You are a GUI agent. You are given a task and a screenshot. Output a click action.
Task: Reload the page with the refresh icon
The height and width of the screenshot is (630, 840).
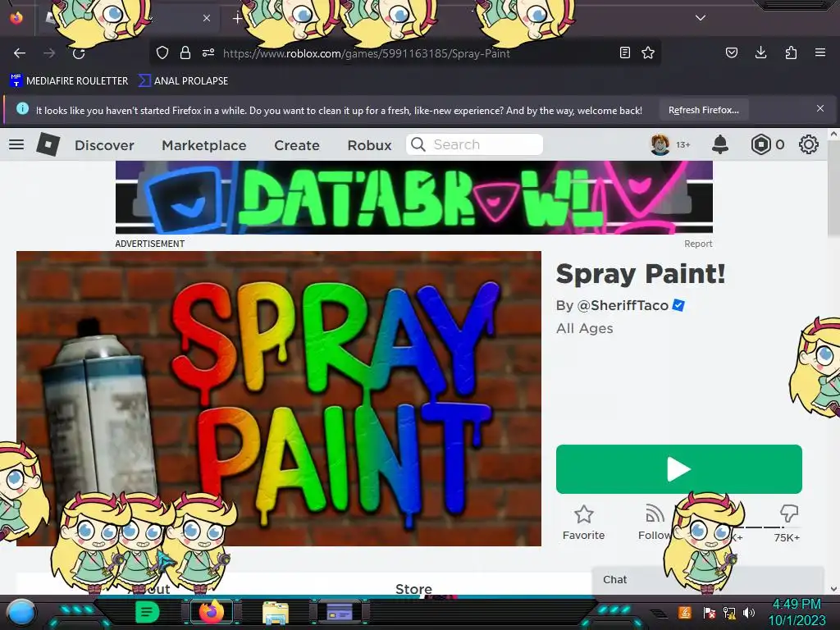click(x=79, y=53)
